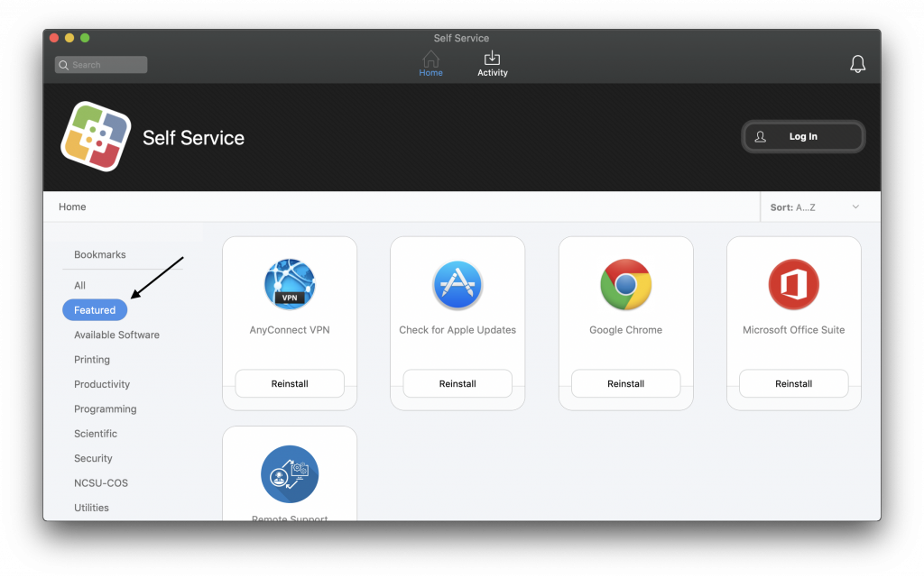Image resolution: width=924 pixels, height=578 pixels.
Task: Click the Home breadcrumb label
Action: (x=72, y=206)
